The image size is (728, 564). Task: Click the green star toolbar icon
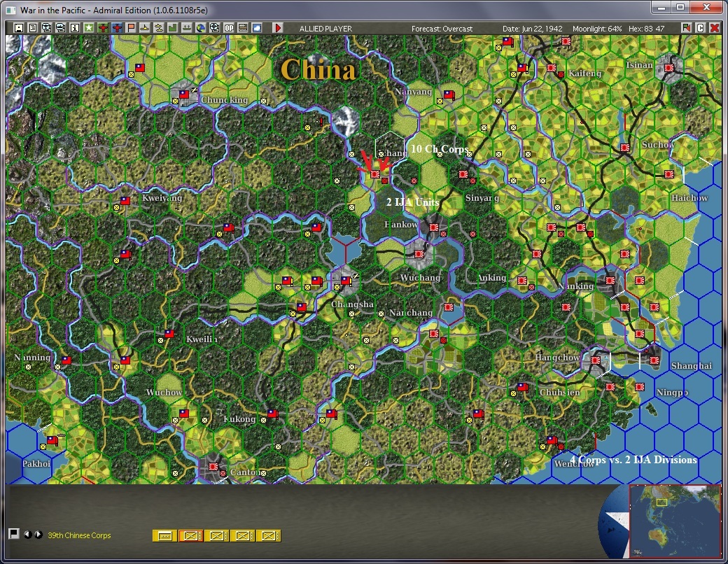click(x=89, y=28)
